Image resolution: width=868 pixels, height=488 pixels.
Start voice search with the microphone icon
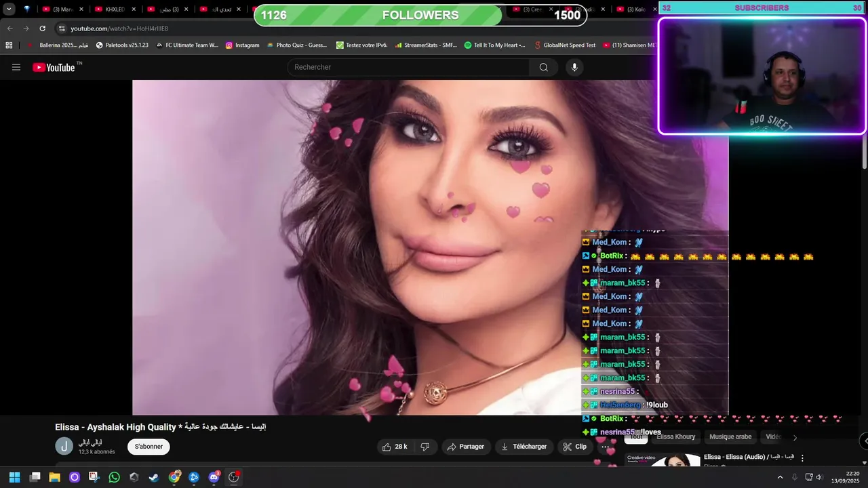point(574,67)
